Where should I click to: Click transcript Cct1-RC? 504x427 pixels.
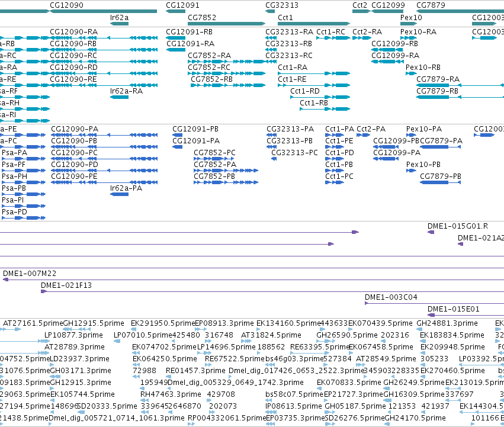pyautogui.click(x=333, y=38)
